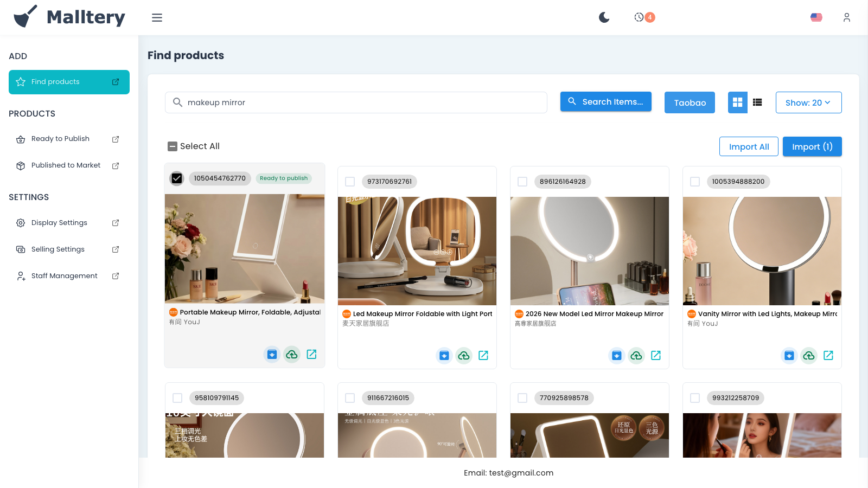868x488 pixels.
Task: Toggle the Select All checkbox
Action: coord(173,146)
